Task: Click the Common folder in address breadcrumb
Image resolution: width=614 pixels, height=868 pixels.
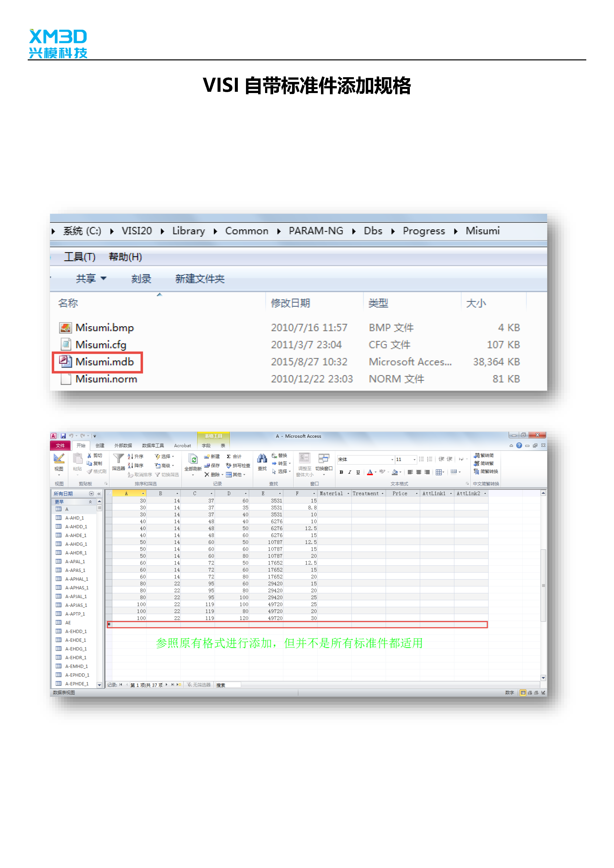Action: coord(246,231)
